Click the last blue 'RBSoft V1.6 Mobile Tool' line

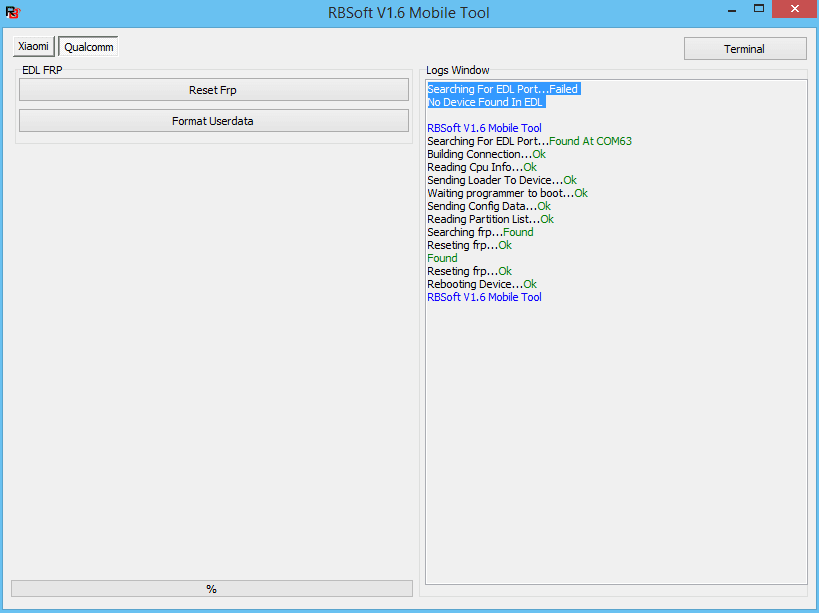coord(484,297)
